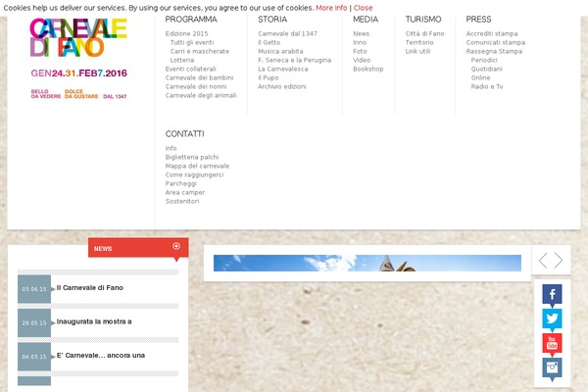
Task: Open news item Inaugurata la mostra a
Action: click(94, 321)
